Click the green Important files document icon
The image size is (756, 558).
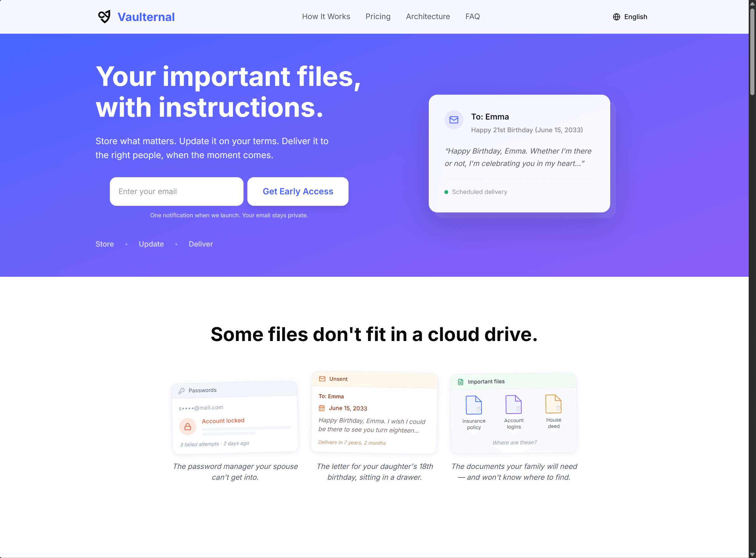460,382
